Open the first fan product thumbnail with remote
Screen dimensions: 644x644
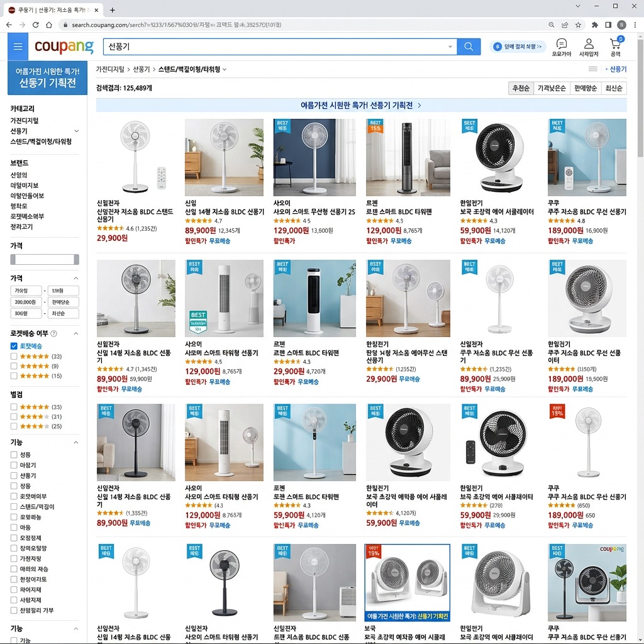click(x=136, y=157)
